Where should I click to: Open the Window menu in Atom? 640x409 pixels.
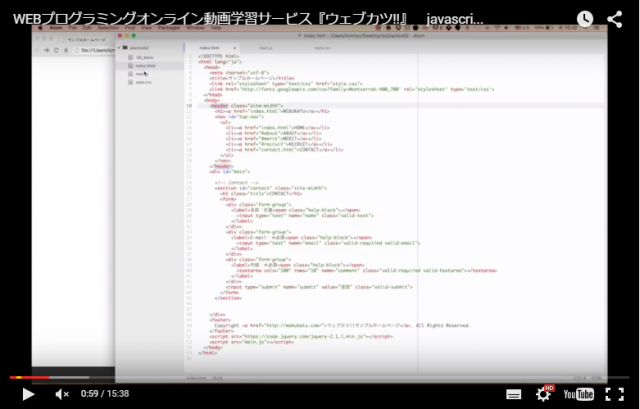pyautogui.click(x=195, y=28)
